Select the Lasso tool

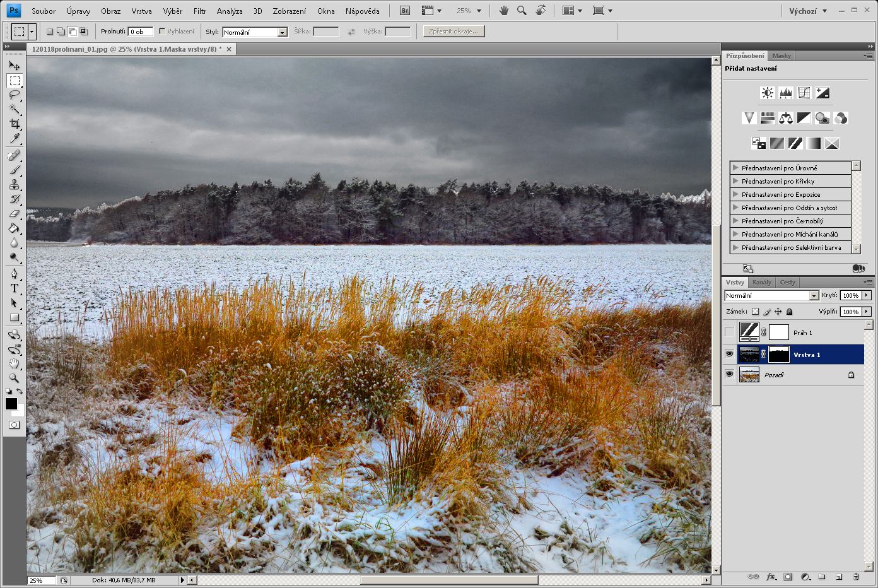pyautogui.click(x=15, y=95)
